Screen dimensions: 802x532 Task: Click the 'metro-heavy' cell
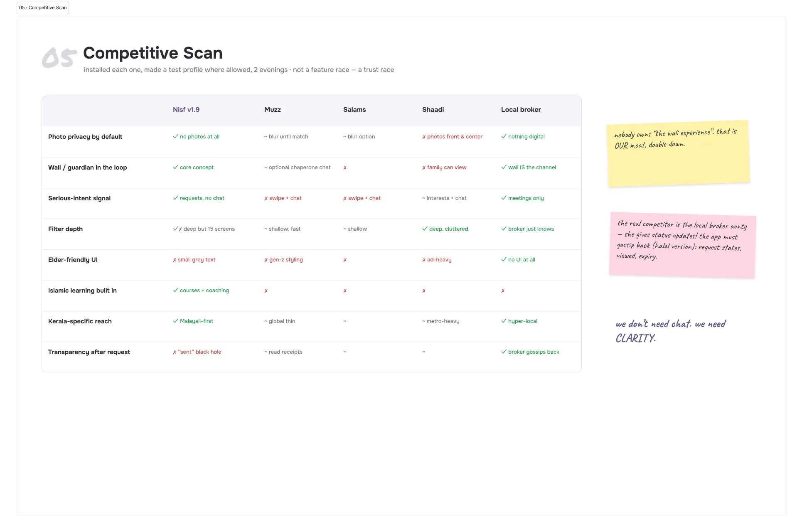click(x=441, y=321)
